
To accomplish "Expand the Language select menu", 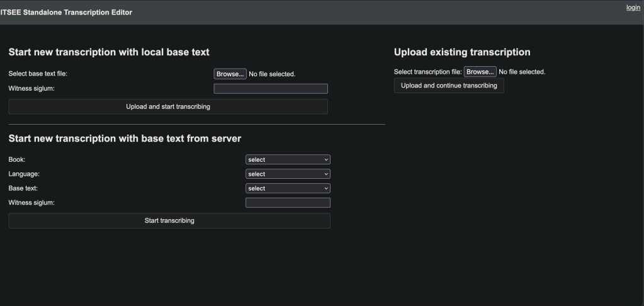I will point(288,174).
